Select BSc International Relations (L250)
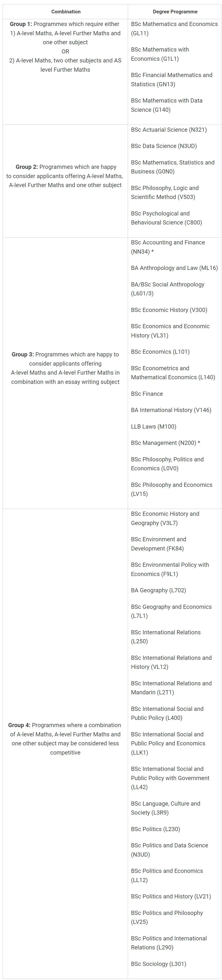Viewport: 222px width, 980px height. pyautogui.click(x=166, y=637)
